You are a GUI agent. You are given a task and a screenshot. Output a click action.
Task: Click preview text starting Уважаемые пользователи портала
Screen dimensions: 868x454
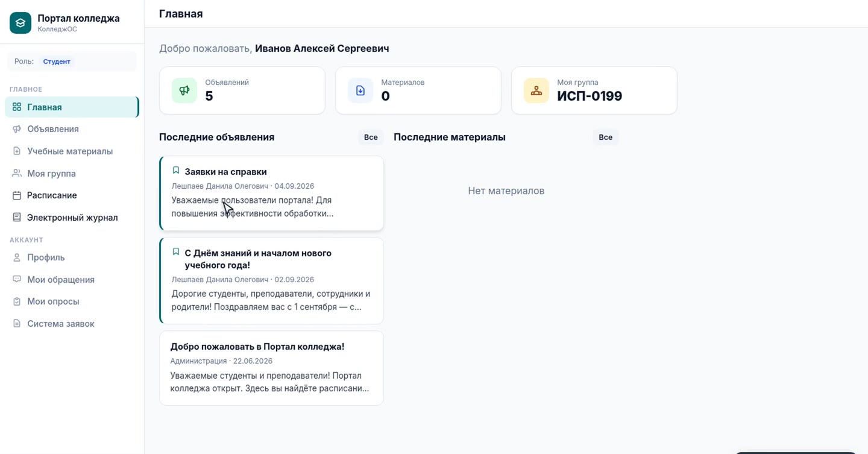[x=253, y=207]
